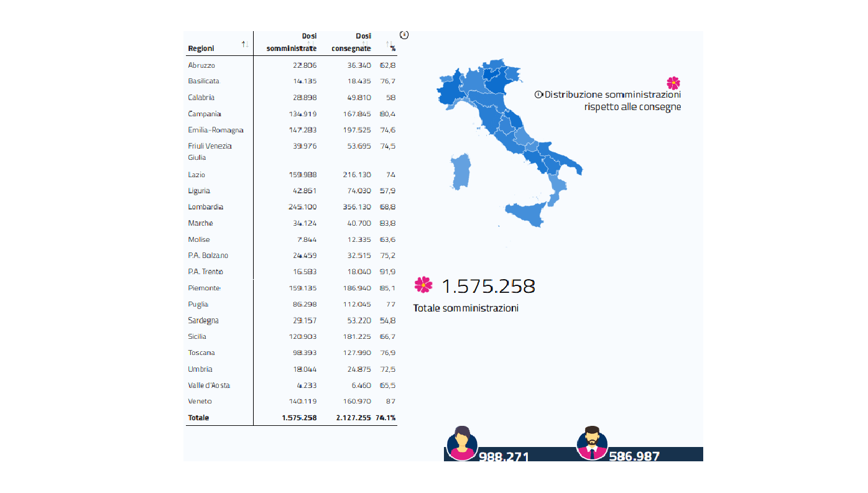Select the Abruzzo row in the table
Screen dimensions: 868x493
click(x=292, y=65)
